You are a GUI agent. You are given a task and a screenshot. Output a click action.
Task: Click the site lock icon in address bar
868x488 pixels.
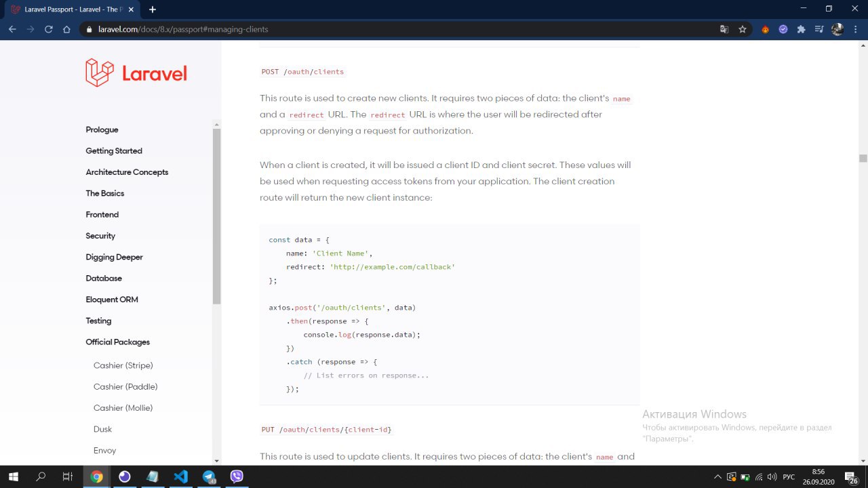pos(88,29)
